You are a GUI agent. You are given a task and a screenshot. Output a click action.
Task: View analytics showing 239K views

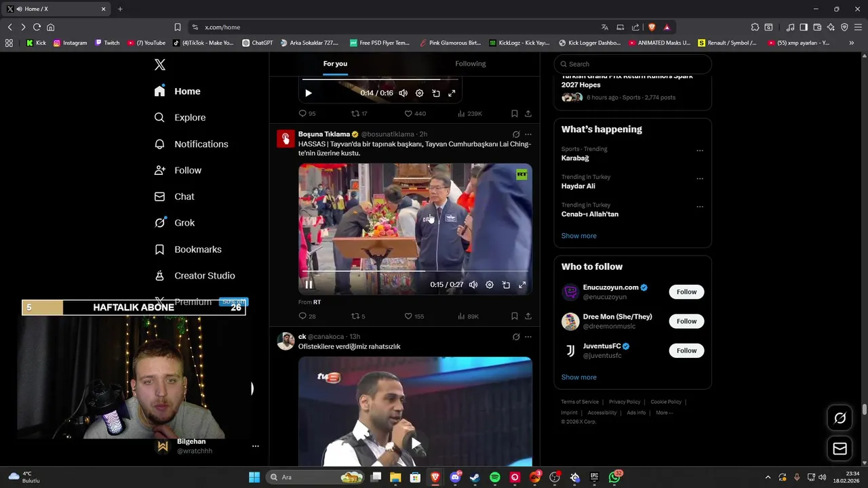click(470, 113)
